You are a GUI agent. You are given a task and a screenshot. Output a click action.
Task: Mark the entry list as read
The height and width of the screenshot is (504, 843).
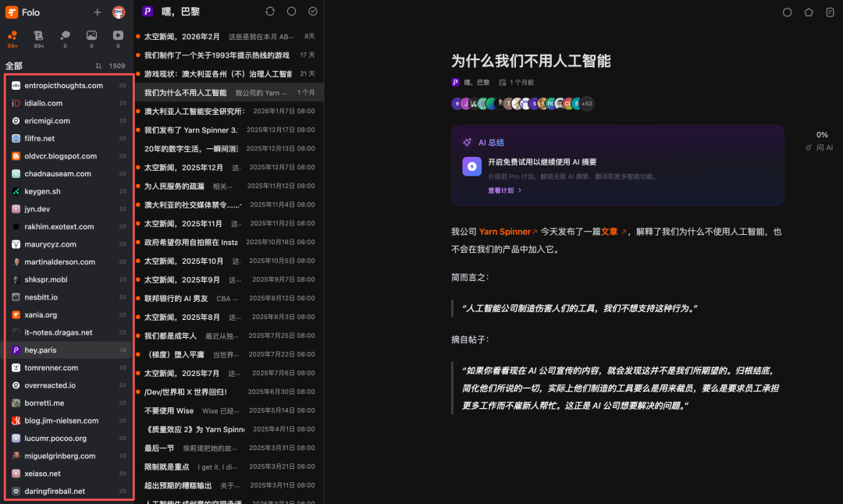314,11
